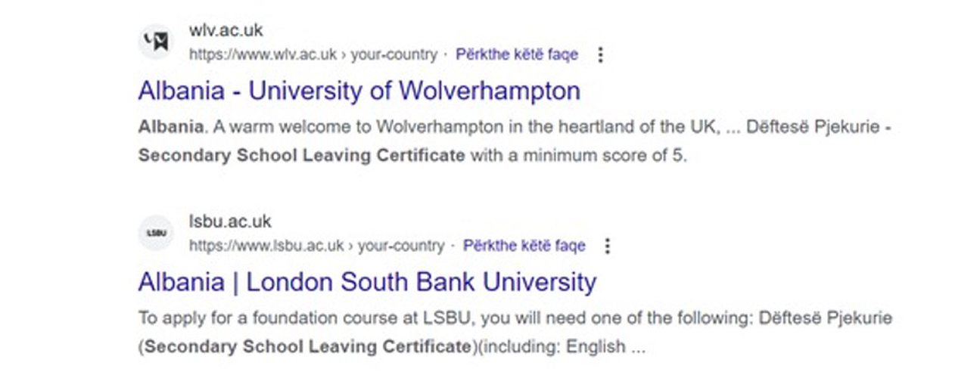Click 'Përkthe këtë faqe' for the LSBU result
Screen dimensions: 980x378
click(x=524, y=246)
